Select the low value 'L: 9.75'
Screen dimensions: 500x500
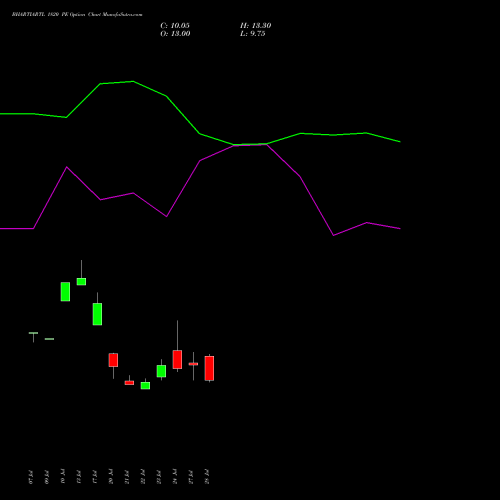coord(253,34)
